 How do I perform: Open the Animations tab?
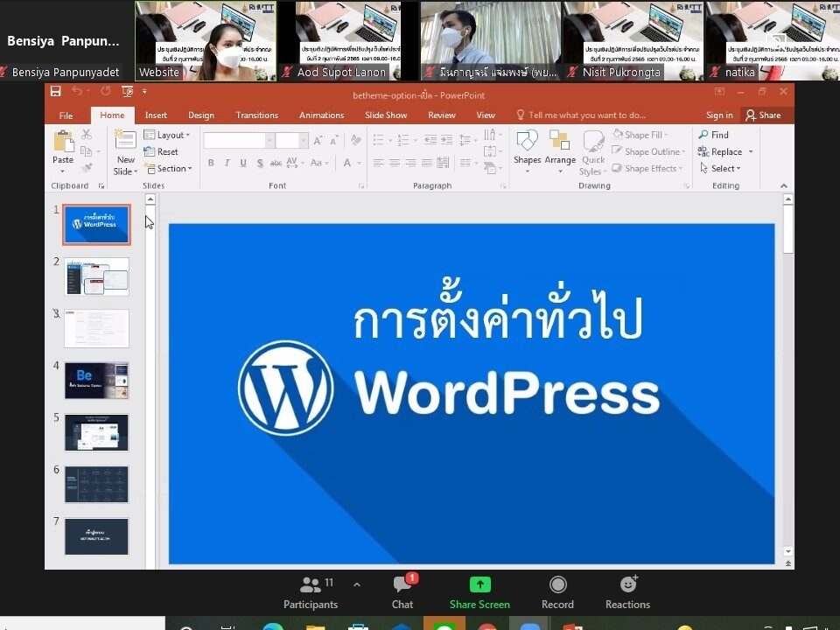tap(321, 115)
